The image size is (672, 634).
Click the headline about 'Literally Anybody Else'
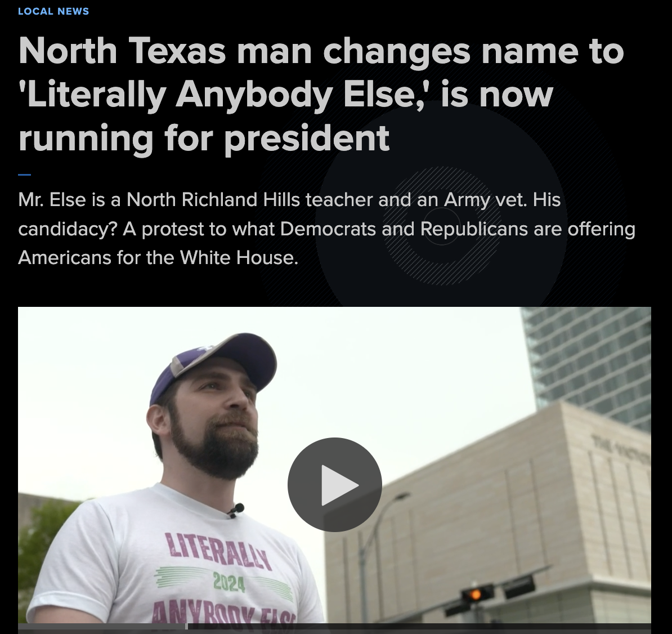click(321, 94)
